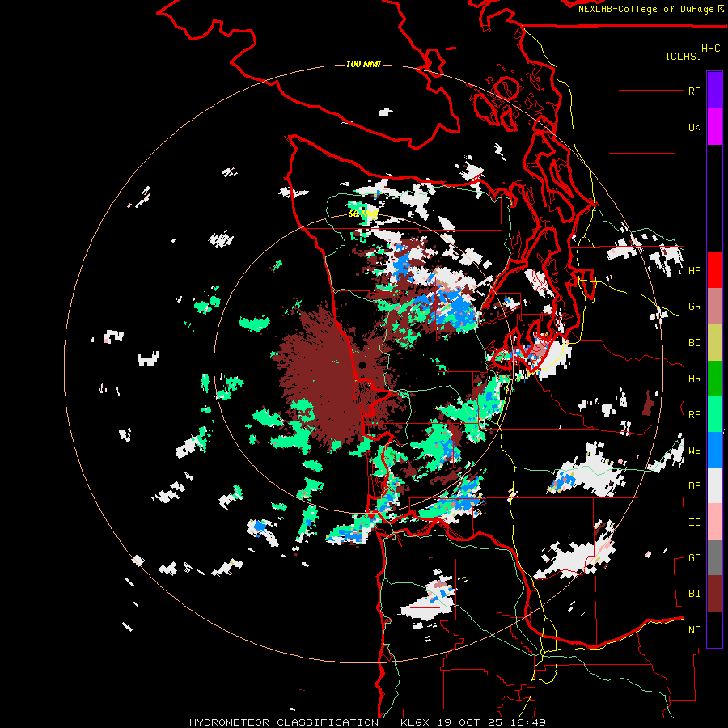The height and width of the screenshot is (728, 728).
Task: Click the GC gray legend swatch
Action: (x=714, y=557)
